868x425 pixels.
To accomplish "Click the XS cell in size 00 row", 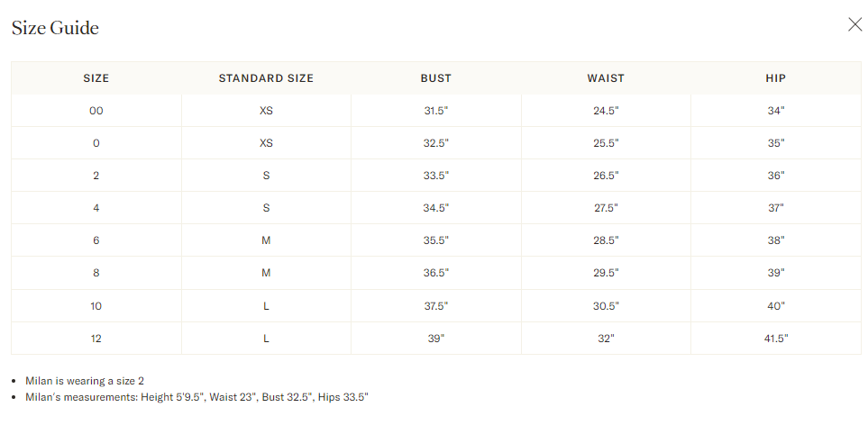I will tap(266, 111).
